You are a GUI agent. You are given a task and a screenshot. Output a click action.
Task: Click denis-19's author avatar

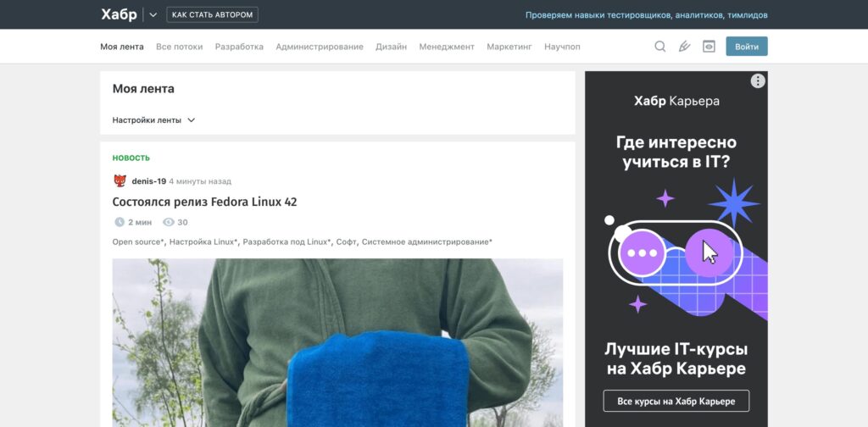120,180
